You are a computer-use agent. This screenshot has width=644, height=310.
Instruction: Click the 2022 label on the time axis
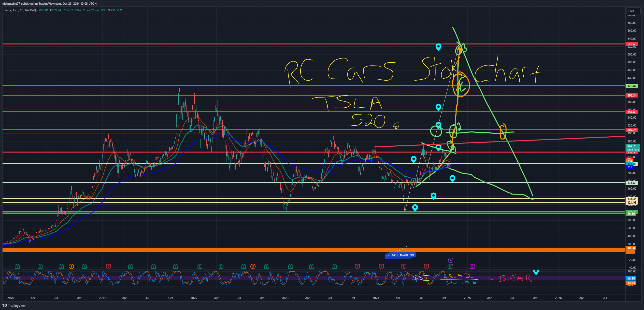pyautogui.click(x=194, y=298)
